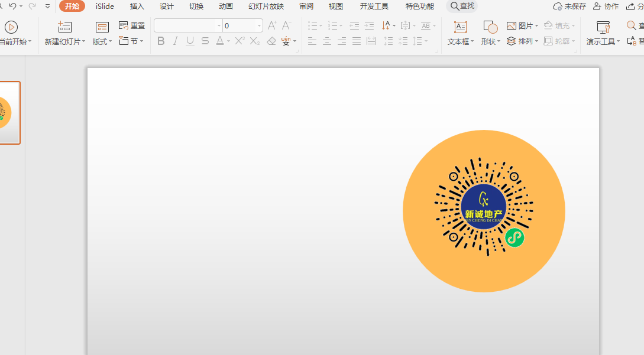The width and height of the screenshot is (644, 355).
Task: Open the 特色功能 tab
Action: 420,6
